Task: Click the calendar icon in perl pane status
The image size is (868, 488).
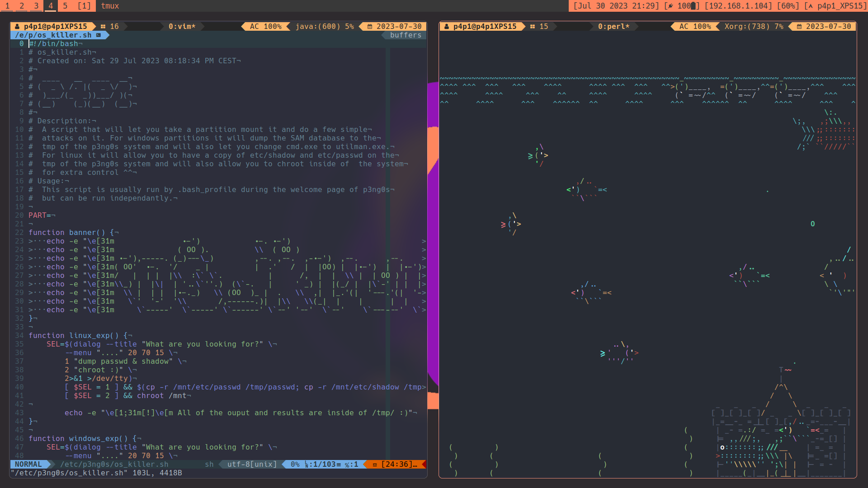Action: [799, 27]
